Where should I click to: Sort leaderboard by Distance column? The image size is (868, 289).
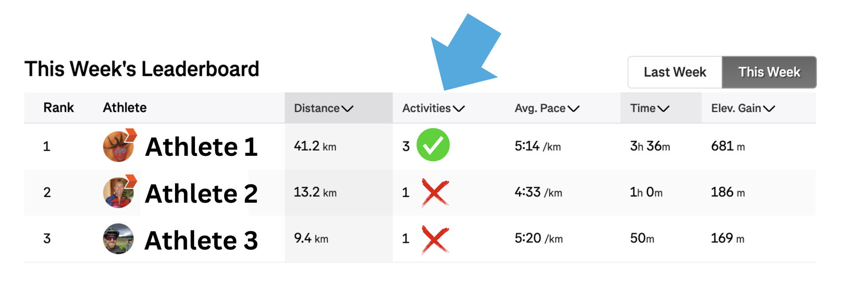(x=324, y=108)
